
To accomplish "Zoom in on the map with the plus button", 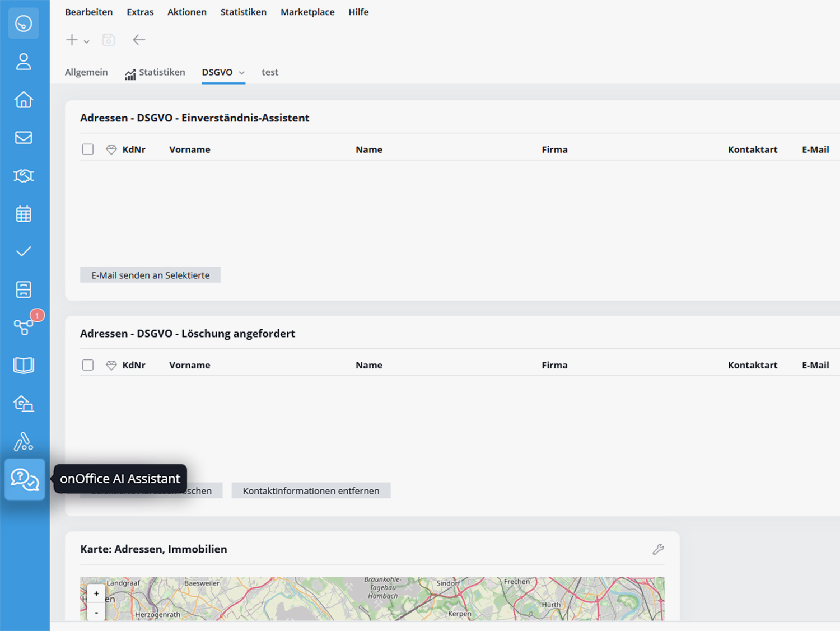I will [96, 593].
